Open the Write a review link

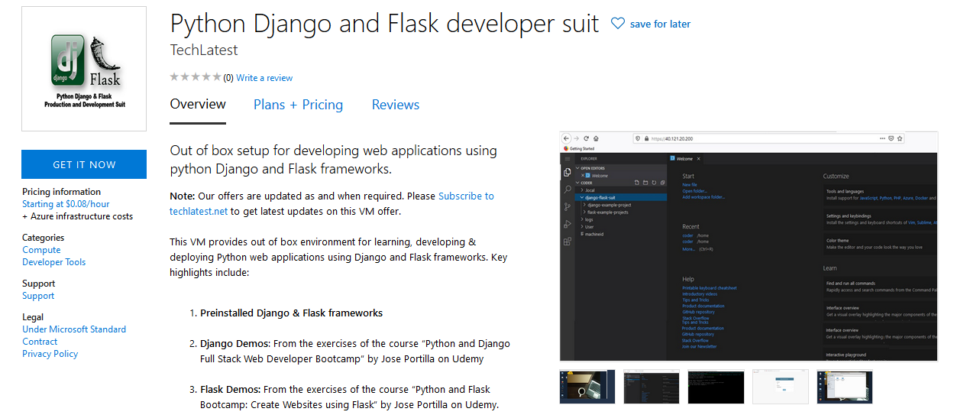(x=264, y=78)
